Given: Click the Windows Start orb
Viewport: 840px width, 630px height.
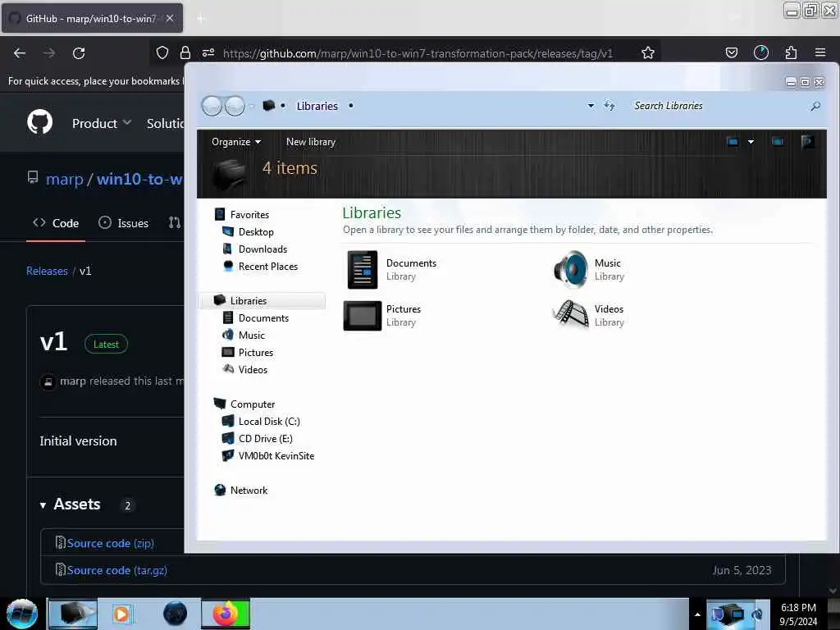Looking at the screenshot, I should click(x=22, y=614).
